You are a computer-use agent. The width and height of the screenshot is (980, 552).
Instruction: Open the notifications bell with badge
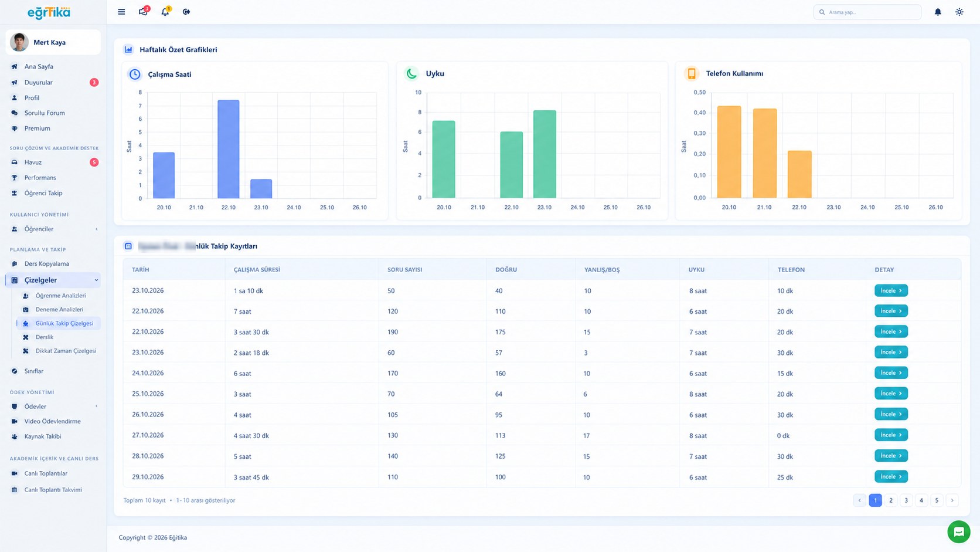[166, 11]
